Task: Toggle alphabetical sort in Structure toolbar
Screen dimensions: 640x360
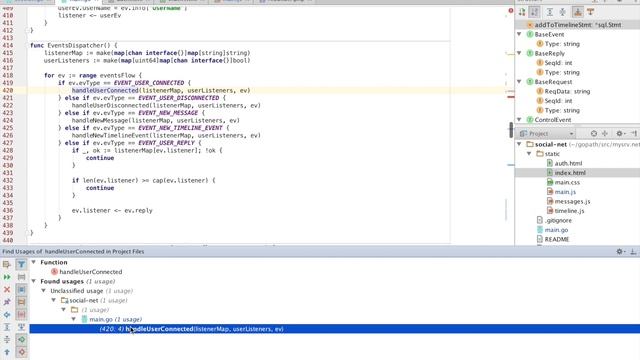Action: pos(534,12)
